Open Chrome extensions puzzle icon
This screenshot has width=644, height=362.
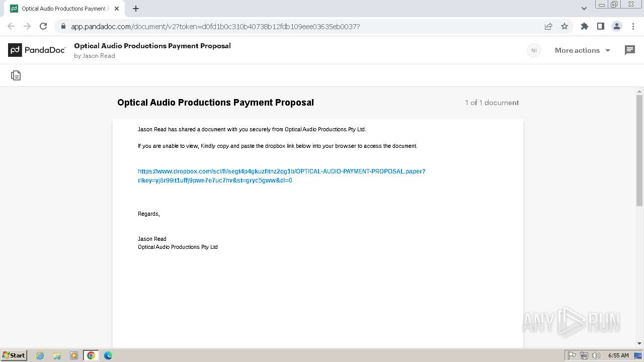point(585,26)
